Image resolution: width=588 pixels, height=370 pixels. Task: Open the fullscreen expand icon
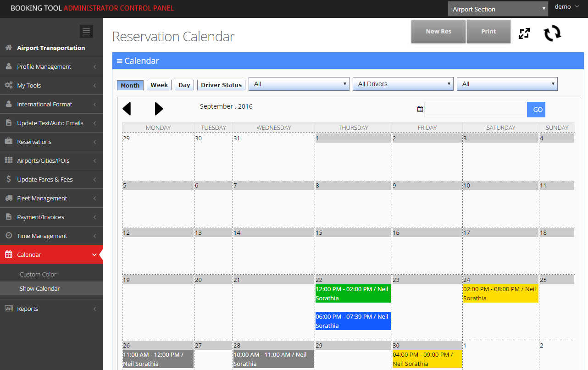click(524, 33)
